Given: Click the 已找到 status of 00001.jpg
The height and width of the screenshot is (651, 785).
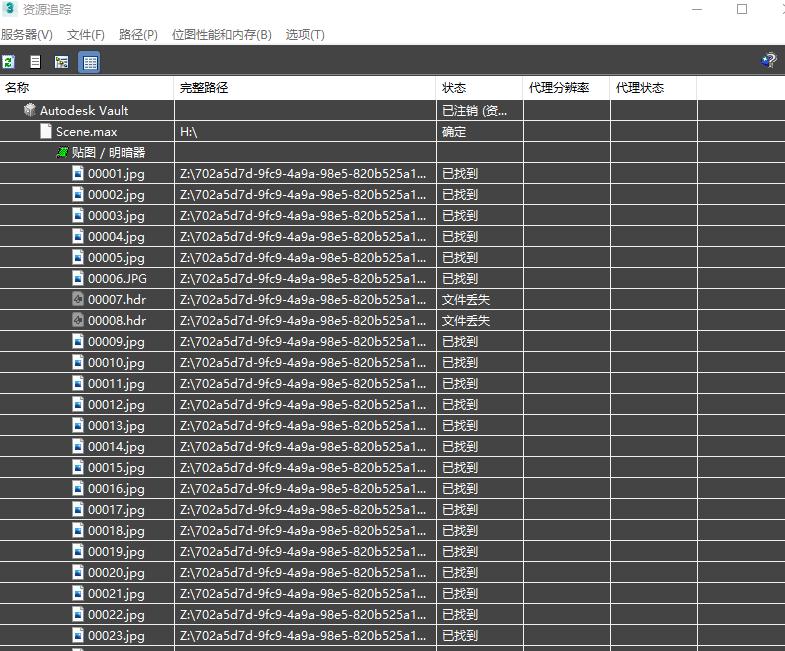Looking at the screenshot, I should (x=480, y=173).
